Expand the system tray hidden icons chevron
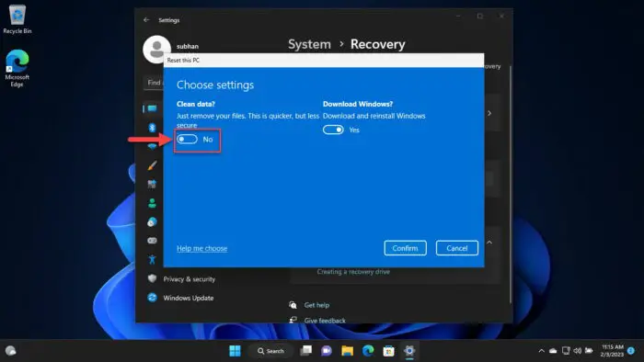This screenshot has width=644, height=362. 541,351
